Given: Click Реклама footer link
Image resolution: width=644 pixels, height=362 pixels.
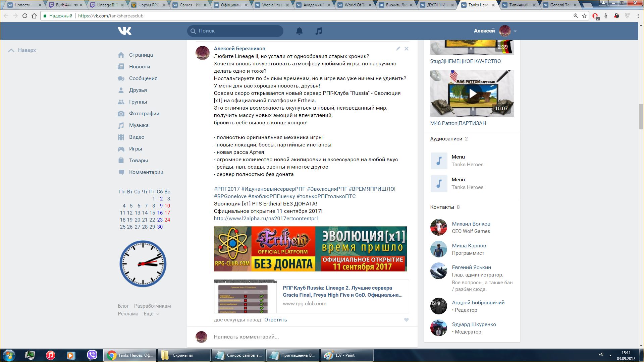Looking at the screenshot, I should tap(128, 314).
